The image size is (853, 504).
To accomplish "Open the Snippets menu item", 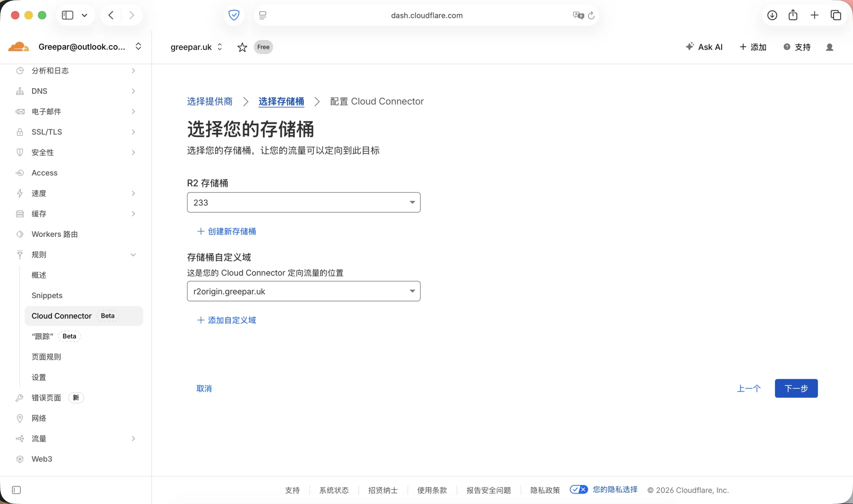I will point(47,295).
